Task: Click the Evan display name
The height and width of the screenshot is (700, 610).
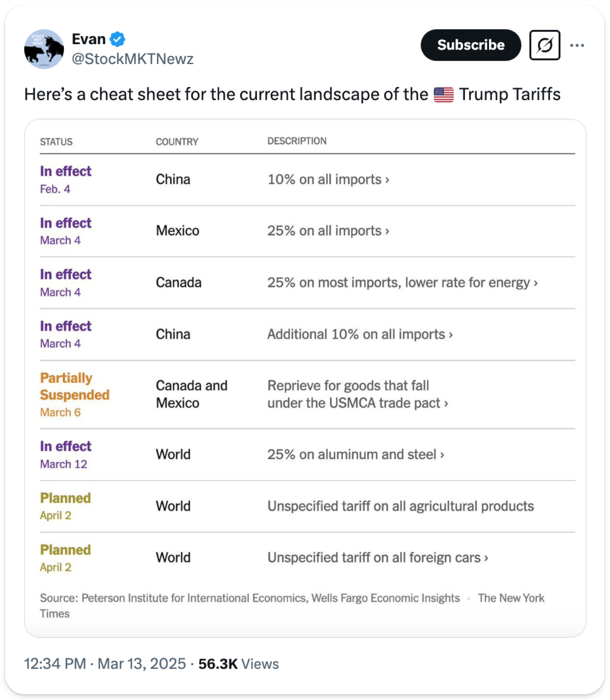Action: coord(88,39)
